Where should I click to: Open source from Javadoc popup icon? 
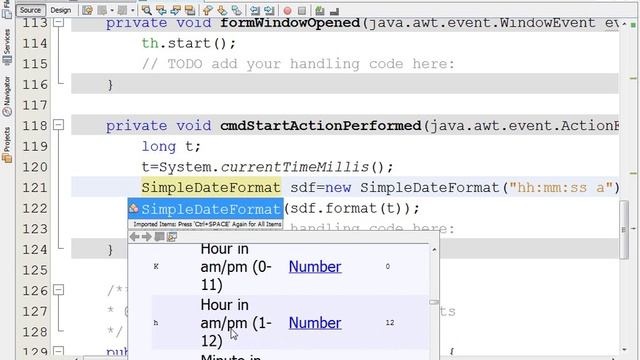[x=172, y=237]
